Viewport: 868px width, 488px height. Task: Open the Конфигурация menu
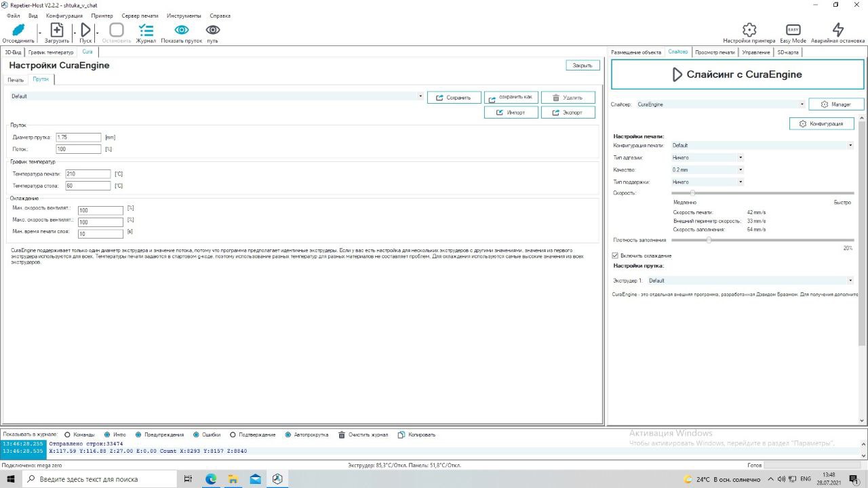[x=64, y=16]
